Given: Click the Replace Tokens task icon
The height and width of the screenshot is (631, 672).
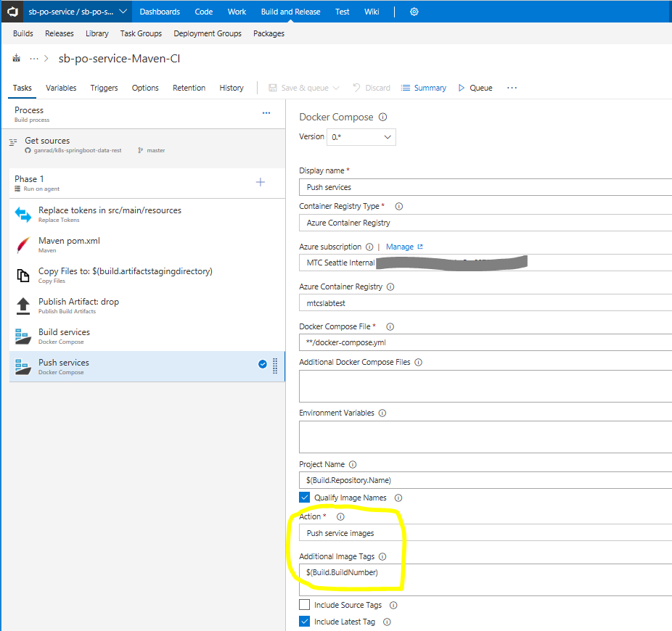Looking at the screenshot, I should coord(23,215).
